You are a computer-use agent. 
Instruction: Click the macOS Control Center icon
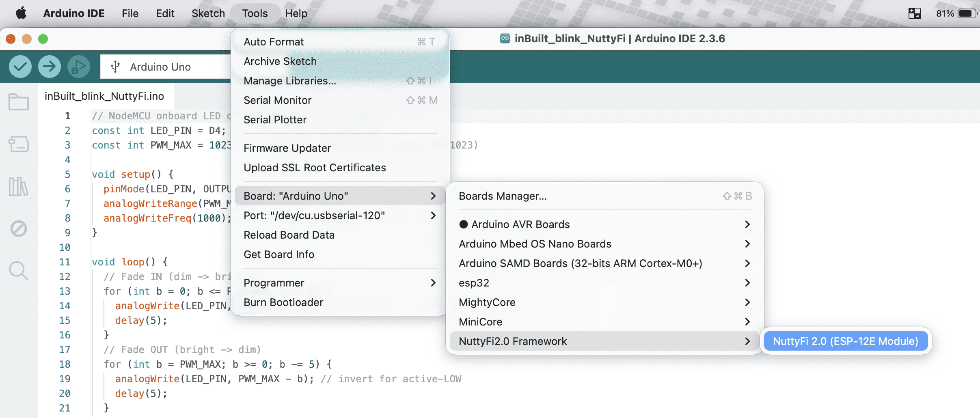[x=914, y=13]
